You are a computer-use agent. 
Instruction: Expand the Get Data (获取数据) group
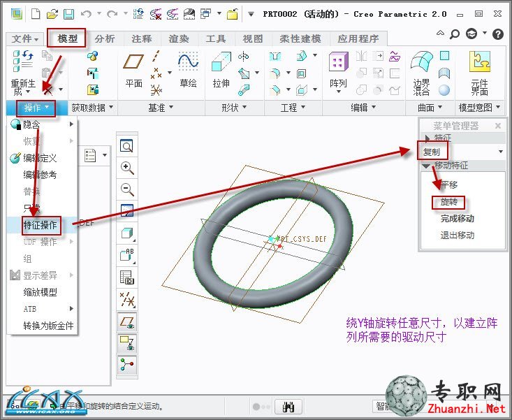[x=92, y=108]
